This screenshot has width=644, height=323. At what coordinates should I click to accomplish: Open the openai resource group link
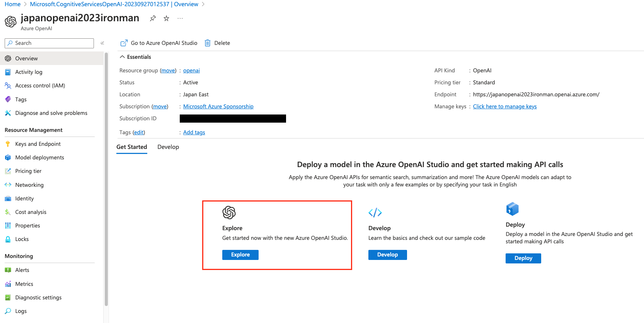(191, 70)
